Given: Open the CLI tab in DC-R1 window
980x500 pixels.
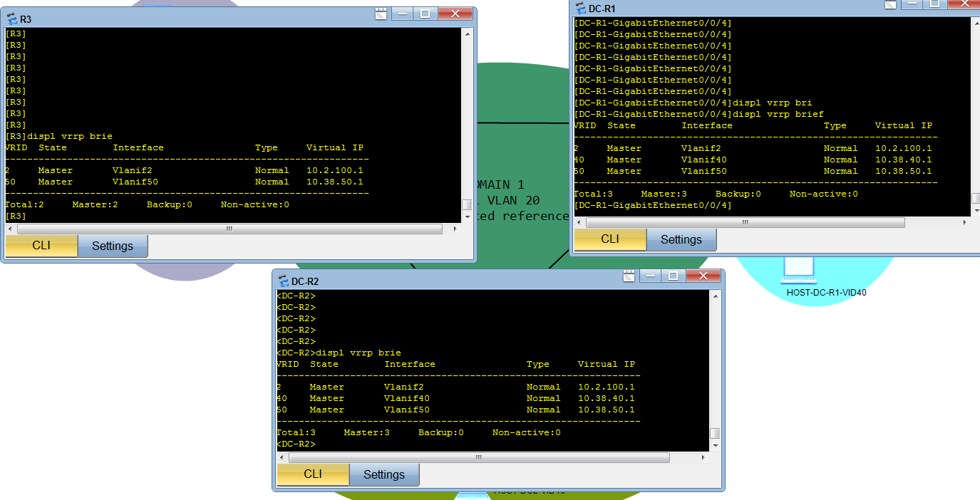Looking at the screenshot, I should point(610,239).
